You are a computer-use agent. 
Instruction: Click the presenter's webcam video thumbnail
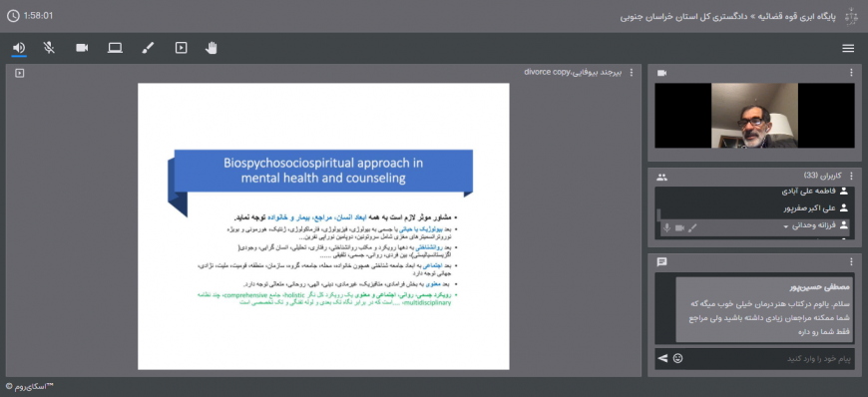point(754,115)
